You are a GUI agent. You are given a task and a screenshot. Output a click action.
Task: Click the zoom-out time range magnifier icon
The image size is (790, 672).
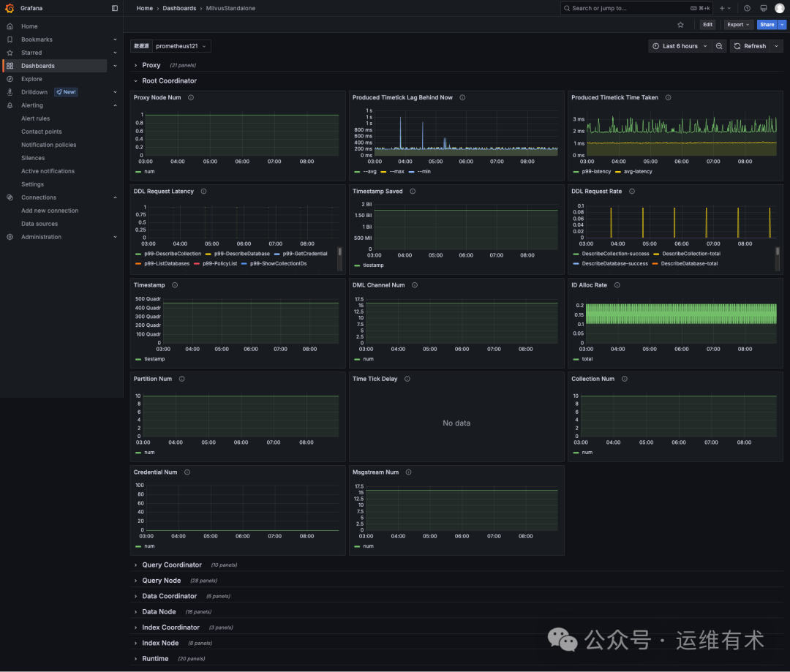(718, 45)
